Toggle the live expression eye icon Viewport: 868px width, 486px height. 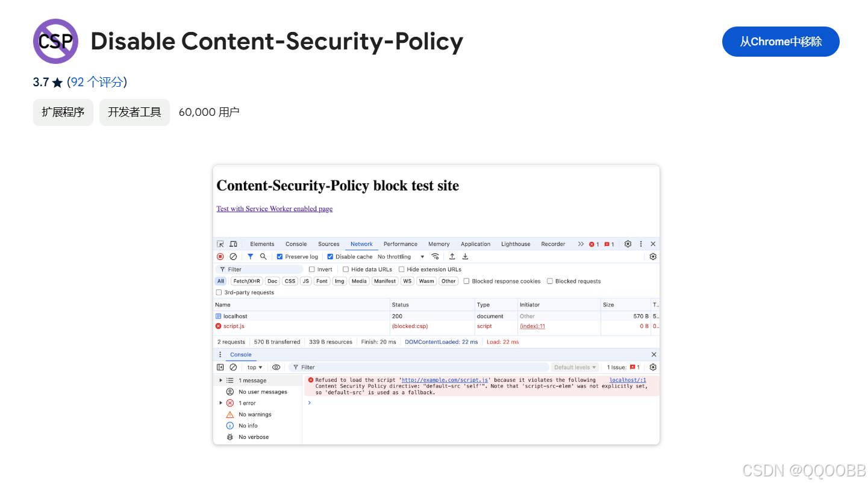click(x=276, y=367)
